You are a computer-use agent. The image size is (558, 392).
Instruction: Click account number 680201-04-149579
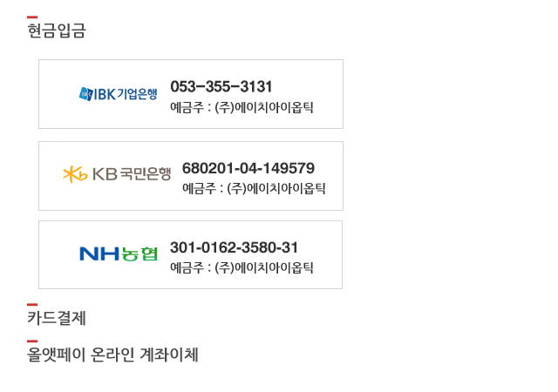click(248, 168)
